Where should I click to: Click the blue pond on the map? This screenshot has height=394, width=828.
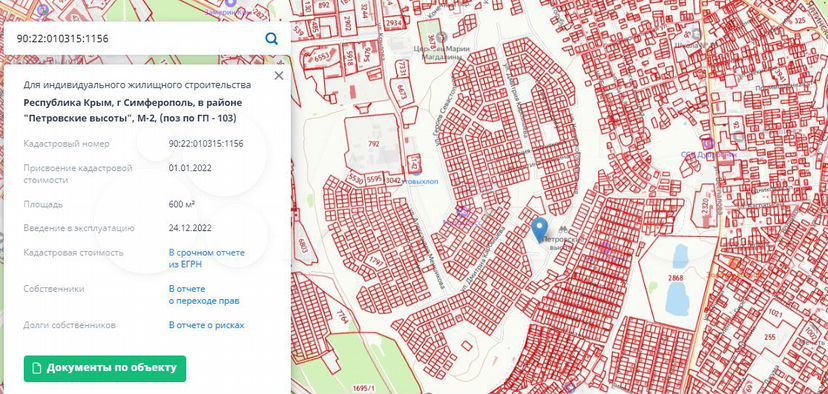click(x=677, y=298)
